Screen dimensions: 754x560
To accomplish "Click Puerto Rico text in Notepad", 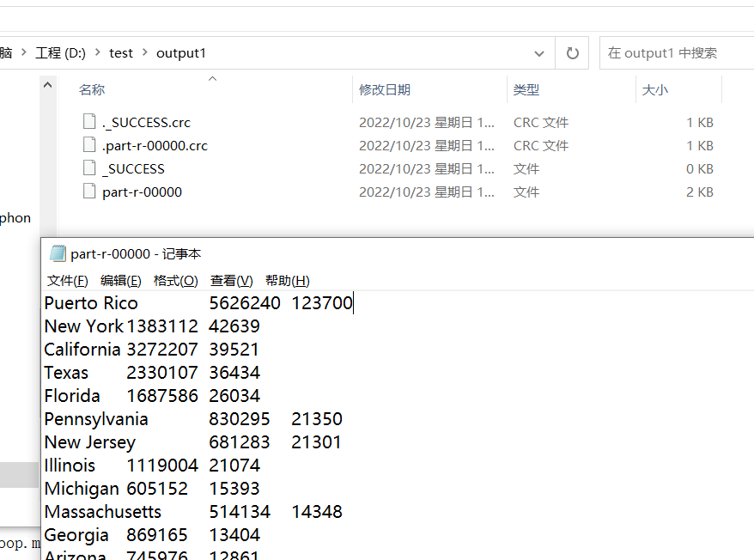I will point(91,303).
